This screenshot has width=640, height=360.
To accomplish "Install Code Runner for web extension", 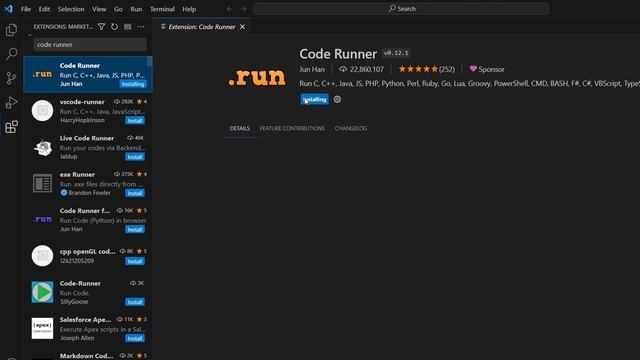I will point(135,229).
